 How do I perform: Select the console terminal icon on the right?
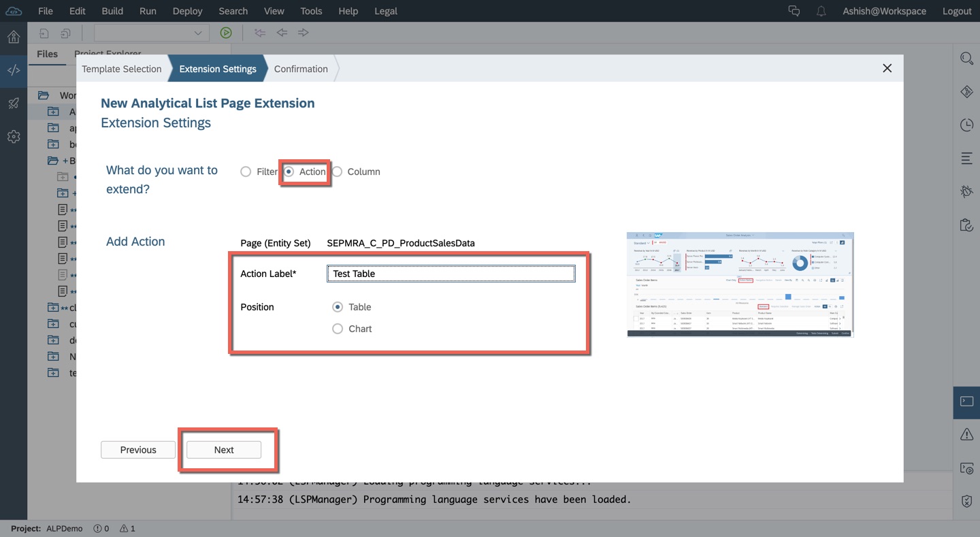(966, 402)
